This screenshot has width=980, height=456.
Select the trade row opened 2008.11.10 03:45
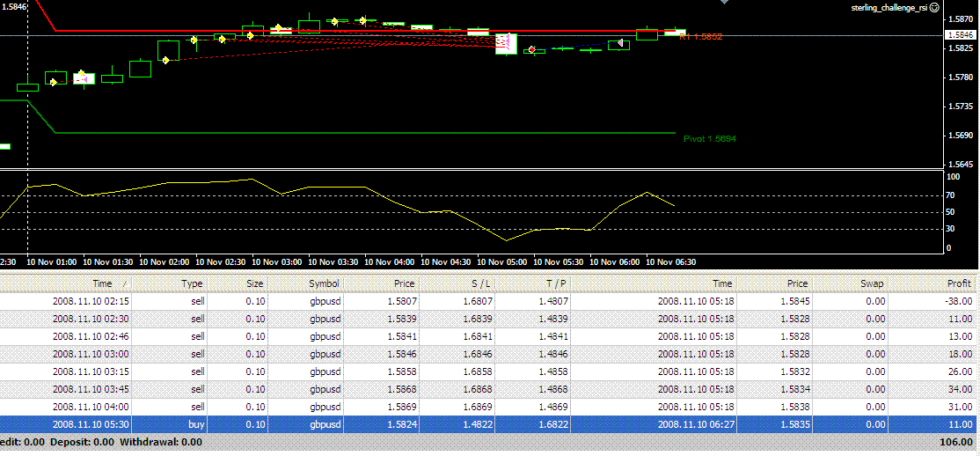pos(487,389)
